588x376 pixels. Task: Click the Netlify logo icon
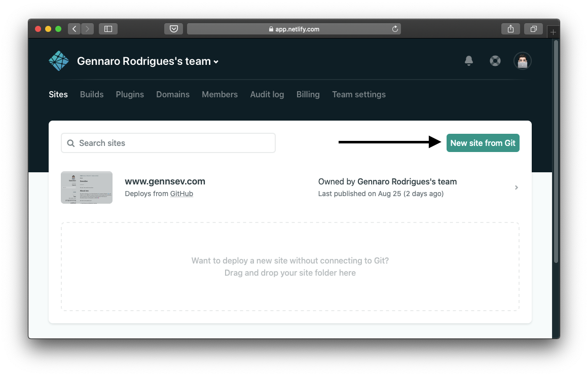click(x=59, y=61)
